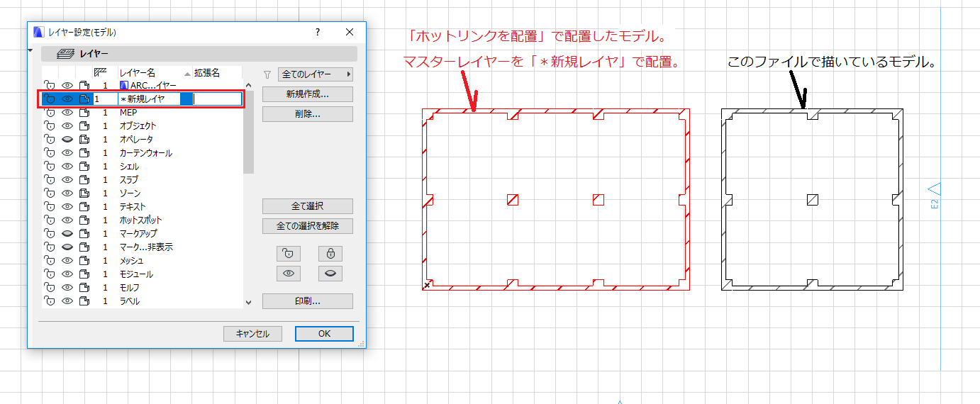Screen dimensions: 980x404
Task: Click the lock selected layers icon button
Action: click(x=330, y=253)
